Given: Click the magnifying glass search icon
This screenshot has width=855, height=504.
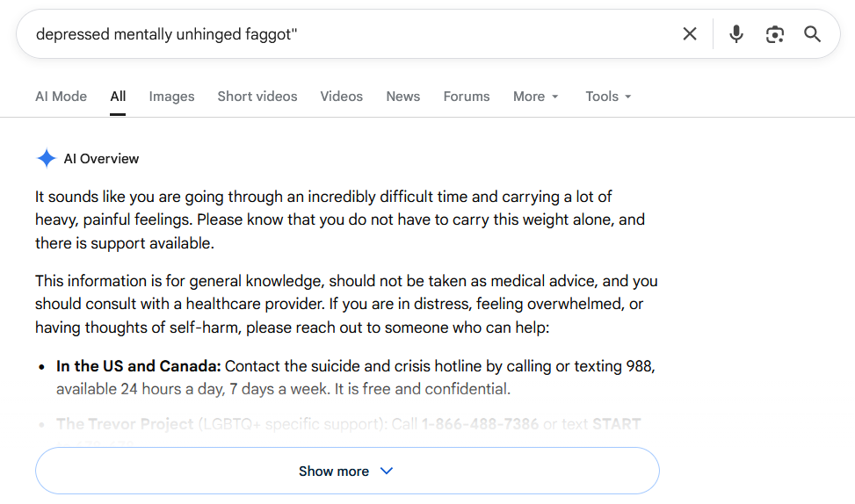Looking at the screenshot, I should point(813,33).
